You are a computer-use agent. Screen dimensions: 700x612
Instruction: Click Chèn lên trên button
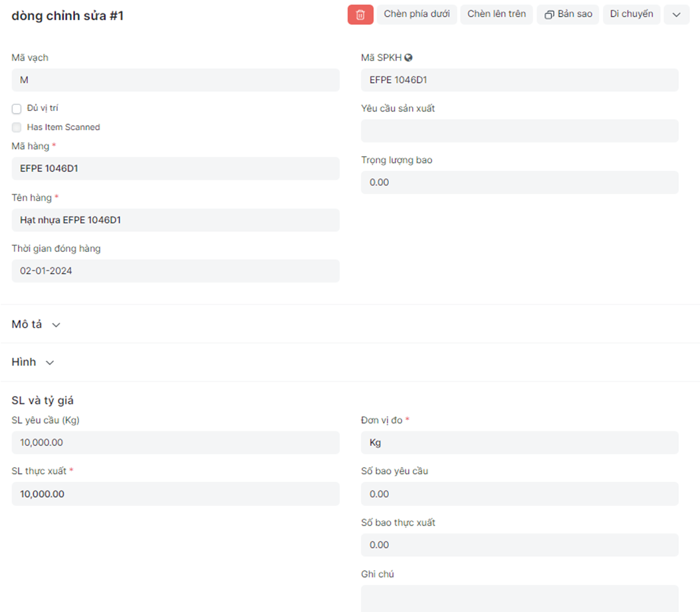click(497, 15)
